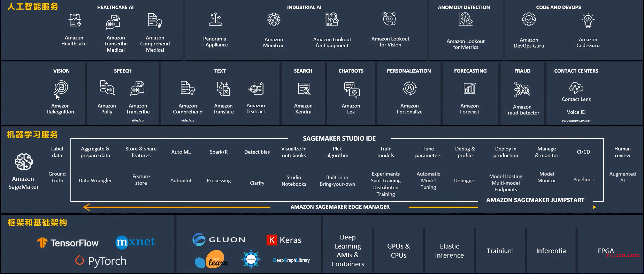644x274 pixels.
Task: Open the Amazon Comprehend Medical icon
Action: 155,20
